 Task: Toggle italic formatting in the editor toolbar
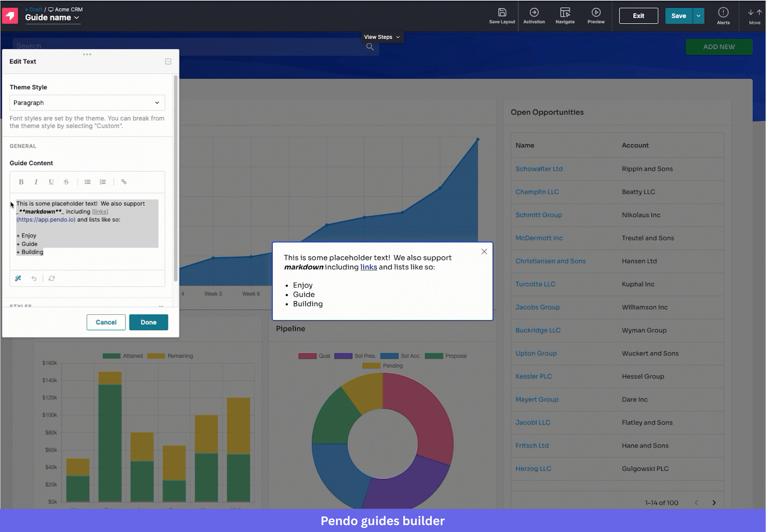point(36,182)
